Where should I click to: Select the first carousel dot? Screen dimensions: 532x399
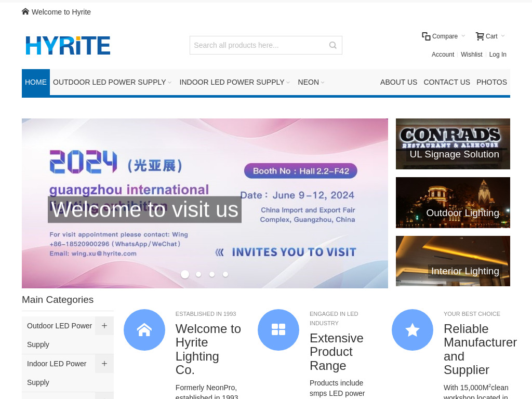pos(185,274)
